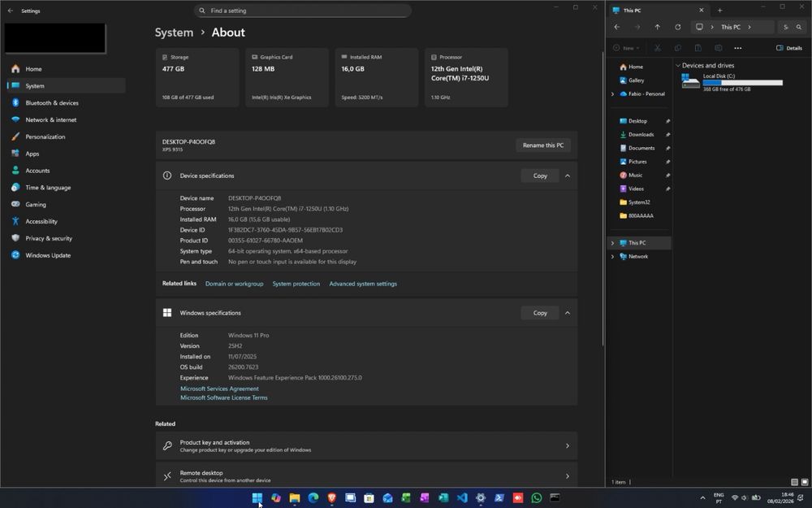Screen dimensions: 812x508
Task: Click Rename this PC button
Action: click(x=543, y=145)
